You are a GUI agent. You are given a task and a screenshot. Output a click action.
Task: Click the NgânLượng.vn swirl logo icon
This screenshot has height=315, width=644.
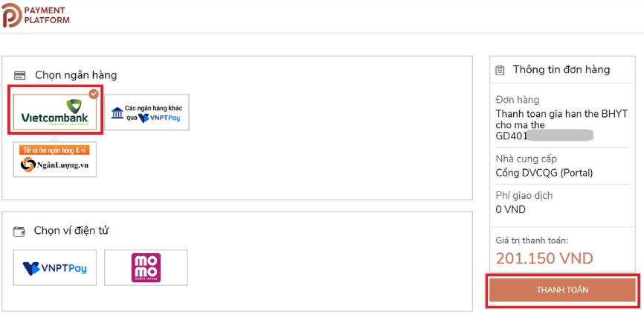click(x=27, y=165)
